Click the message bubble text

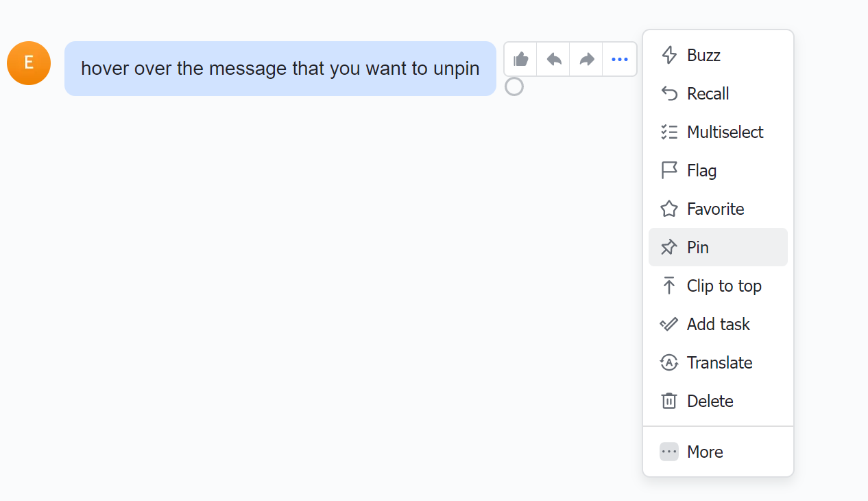pos(280,69)
